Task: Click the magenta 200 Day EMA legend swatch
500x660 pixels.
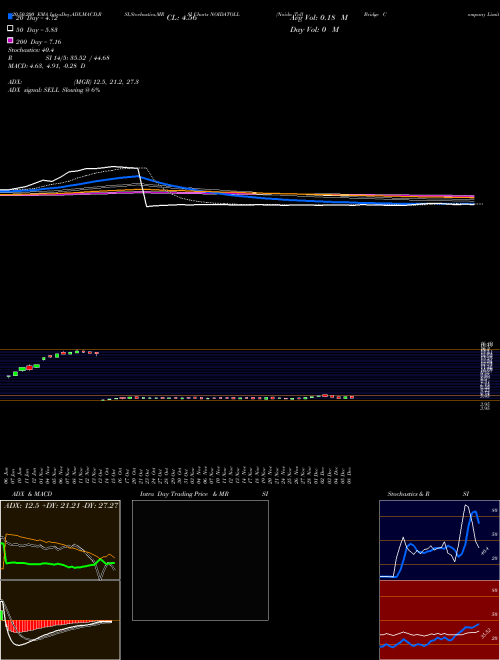Action: (x=10, y=40)
